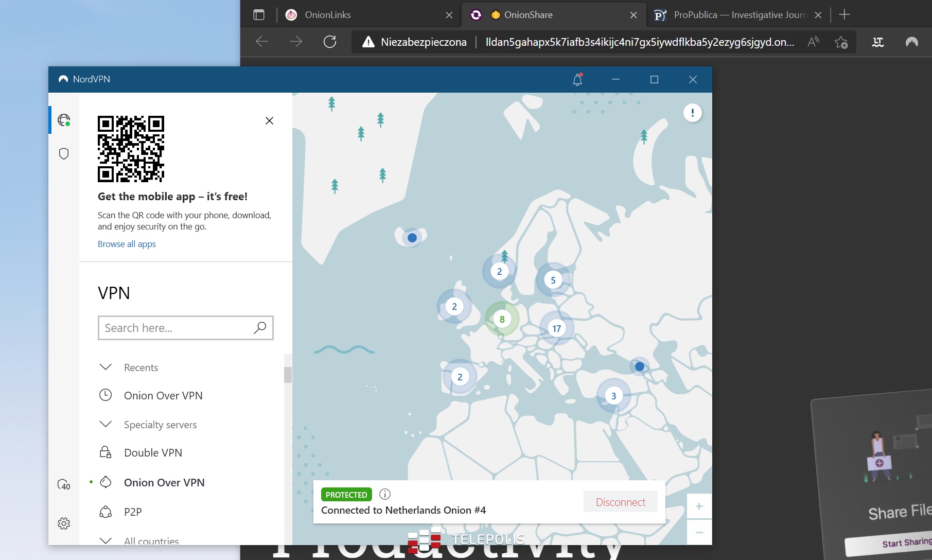Open the browser extension icon beside favorites
Image resolution: width=932 pixels, height=560 pixels.
878,42
